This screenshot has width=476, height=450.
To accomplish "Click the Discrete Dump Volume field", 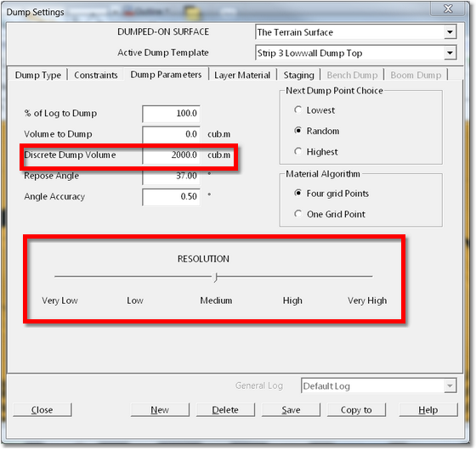I will click(x=171, y=155).
